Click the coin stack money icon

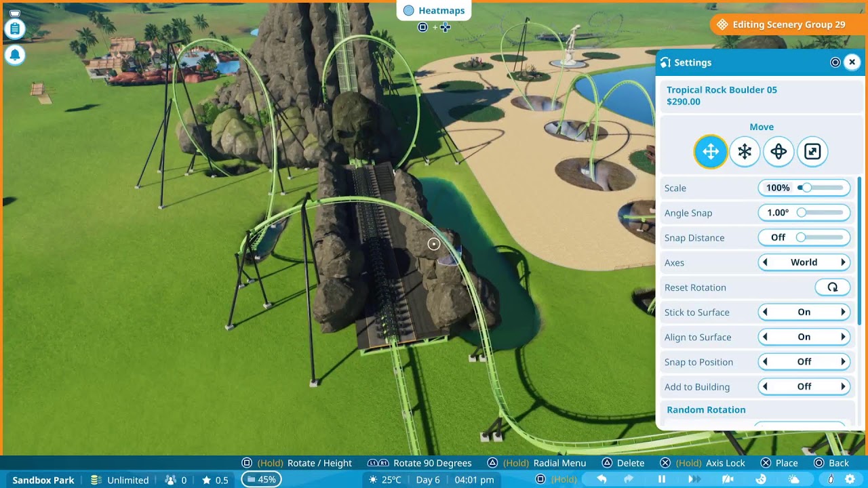96,480
